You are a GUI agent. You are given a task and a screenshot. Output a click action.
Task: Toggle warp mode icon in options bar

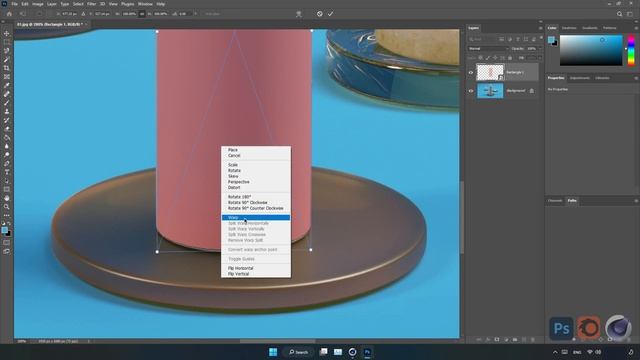299,14
